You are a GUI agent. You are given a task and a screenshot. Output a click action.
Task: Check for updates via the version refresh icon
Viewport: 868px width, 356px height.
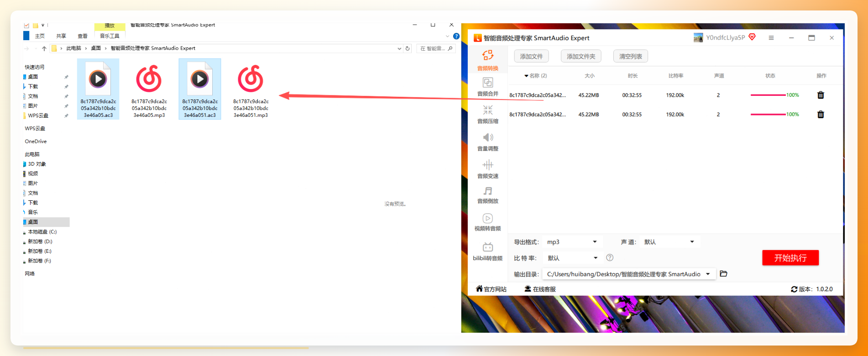click(x=794, y=289)
